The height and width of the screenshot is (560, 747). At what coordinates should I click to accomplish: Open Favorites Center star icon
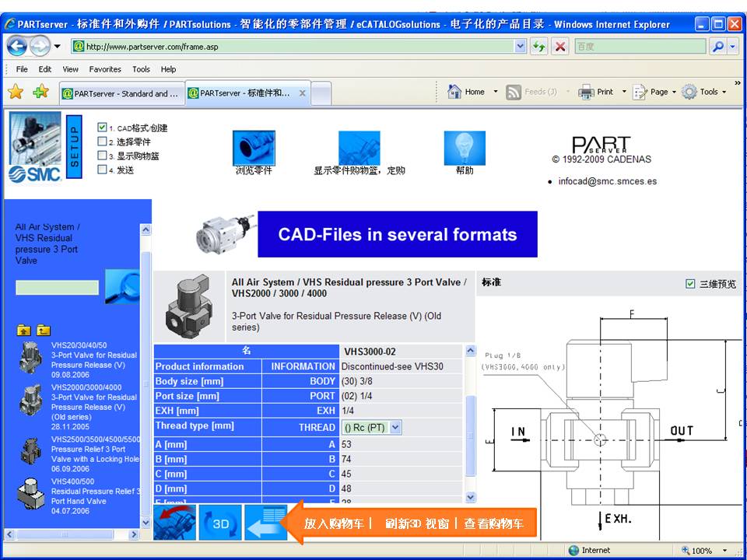pos(16,92)
